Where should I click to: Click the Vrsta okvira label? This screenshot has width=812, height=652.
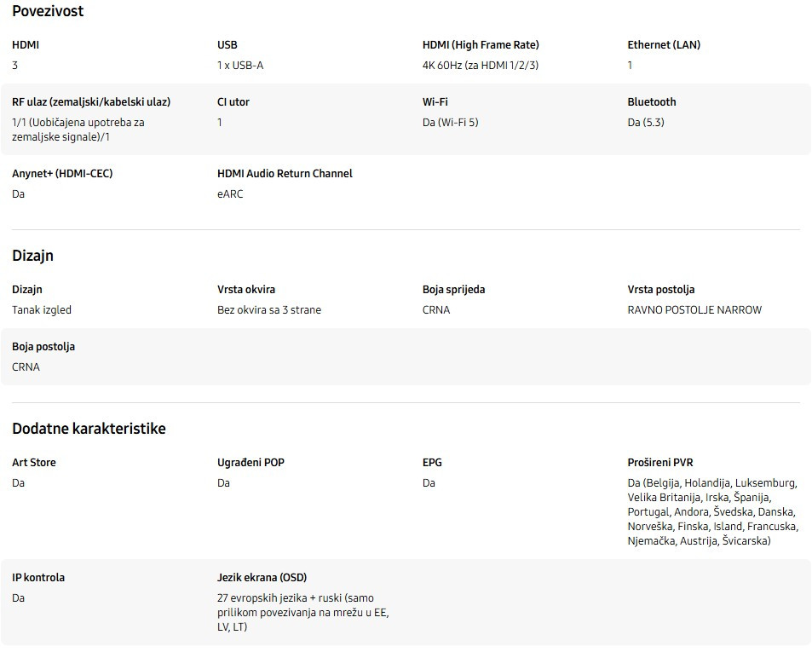[x=246, y=290]
